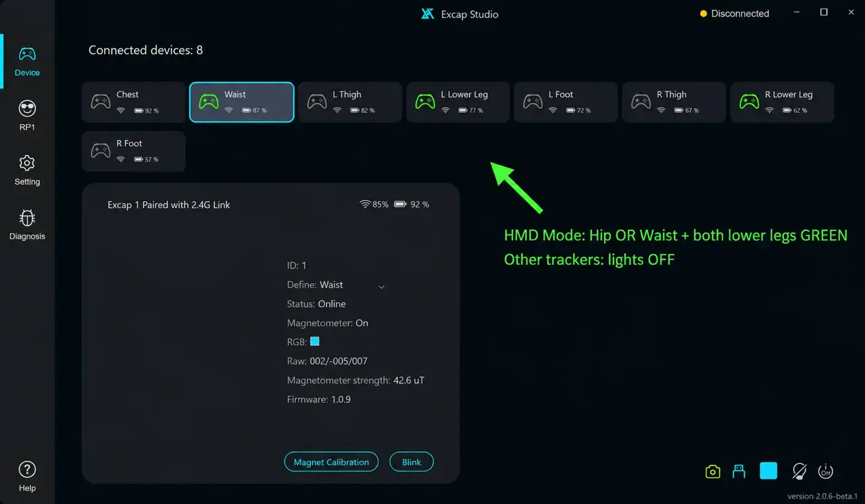Select the L Thigh tracker card
This screenshot has height=504, width=865.
(x=350, y=102)
